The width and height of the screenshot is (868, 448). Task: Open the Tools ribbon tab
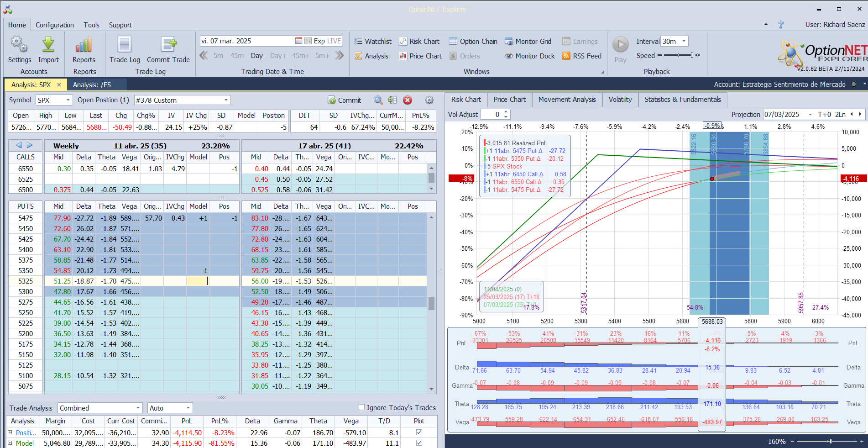[91, 25]
